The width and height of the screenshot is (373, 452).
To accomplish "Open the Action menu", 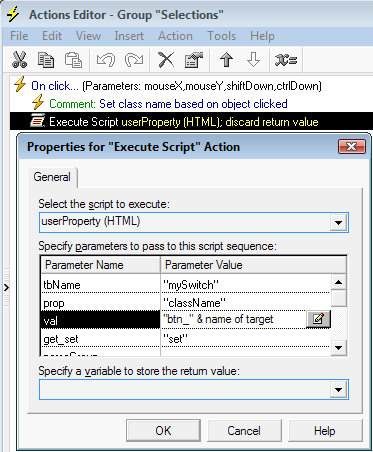I will 175,36.
